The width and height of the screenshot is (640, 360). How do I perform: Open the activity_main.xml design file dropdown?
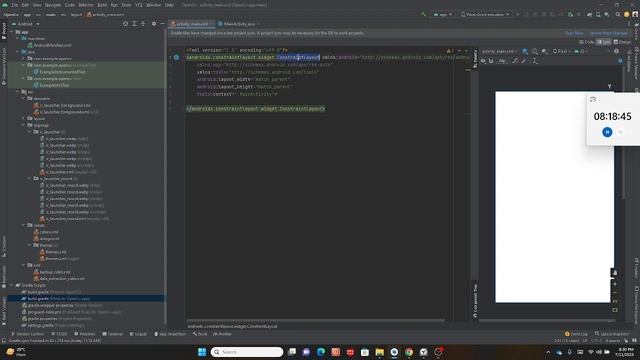point(500,51)
